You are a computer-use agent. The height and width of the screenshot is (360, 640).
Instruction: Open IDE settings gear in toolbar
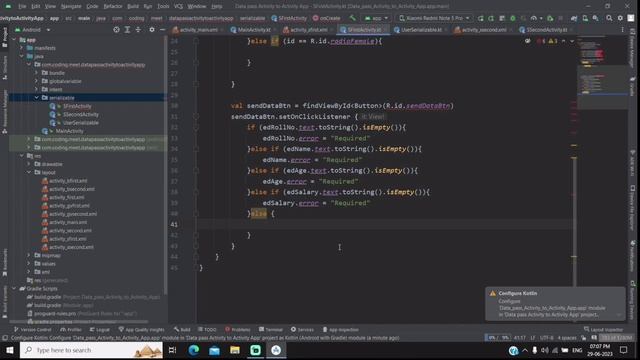tap(620, 18)
